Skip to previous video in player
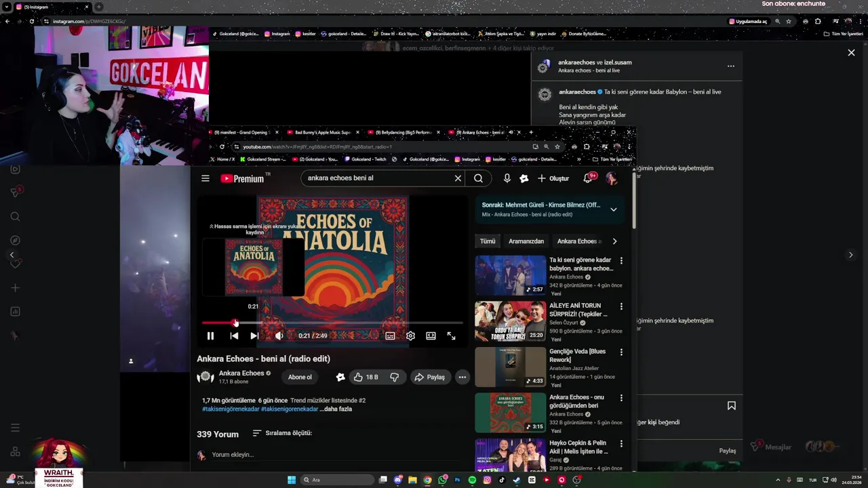868x488 pixels. click(x=234, y=335)
